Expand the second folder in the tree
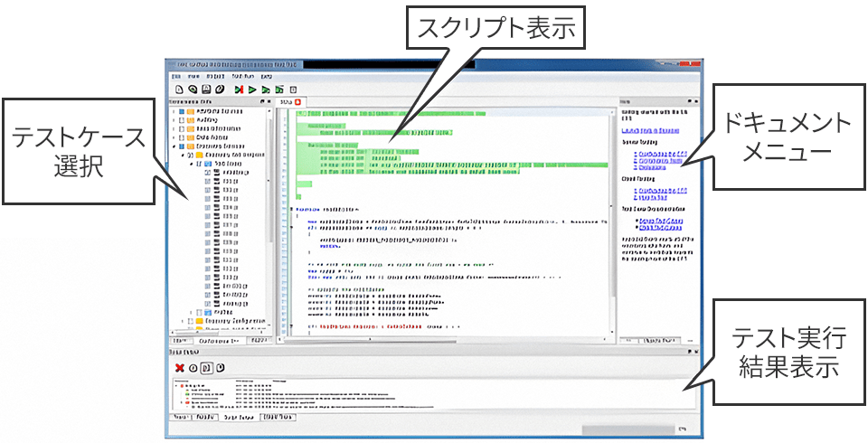This screenshot has height=443, width=868. click(174, 120)
